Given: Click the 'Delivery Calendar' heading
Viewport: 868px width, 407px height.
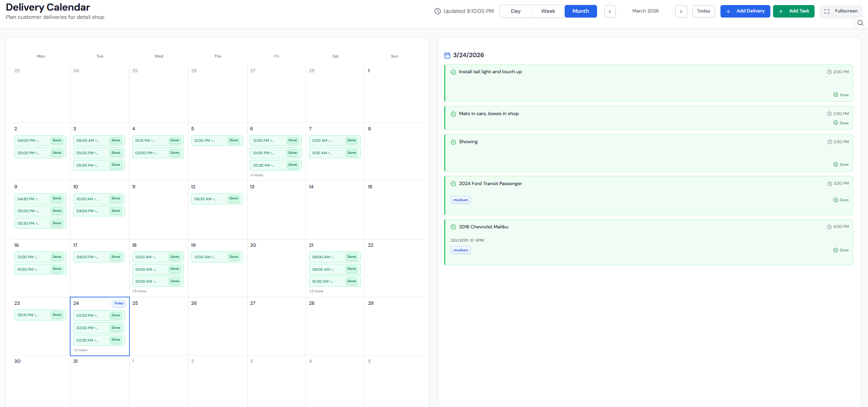Looking at the screenshot, I should click(x=48, y=7).
